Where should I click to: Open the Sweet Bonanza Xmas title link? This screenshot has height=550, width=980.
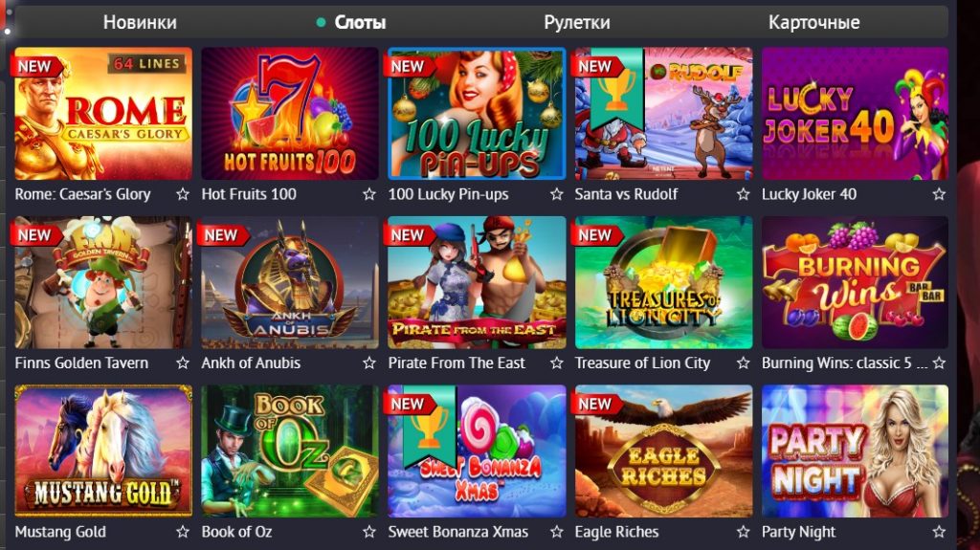[458, 532]
